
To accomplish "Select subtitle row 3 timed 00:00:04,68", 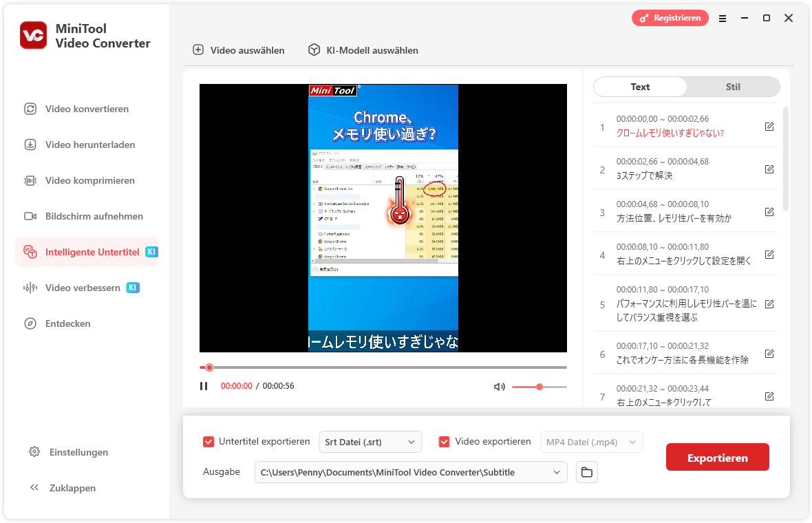I will click(x=685, y=211).
